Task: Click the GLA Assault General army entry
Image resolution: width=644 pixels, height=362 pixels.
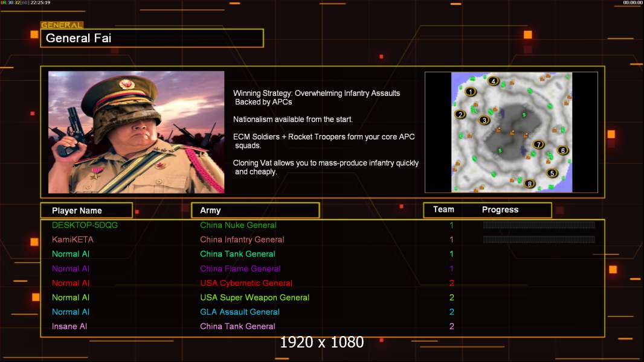Action: point(240,311)
